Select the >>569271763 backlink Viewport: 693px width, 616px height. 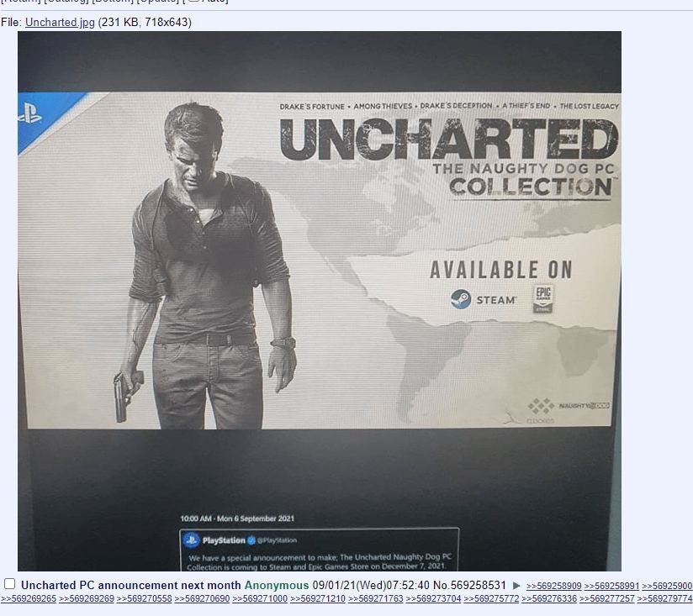(375, 599)
